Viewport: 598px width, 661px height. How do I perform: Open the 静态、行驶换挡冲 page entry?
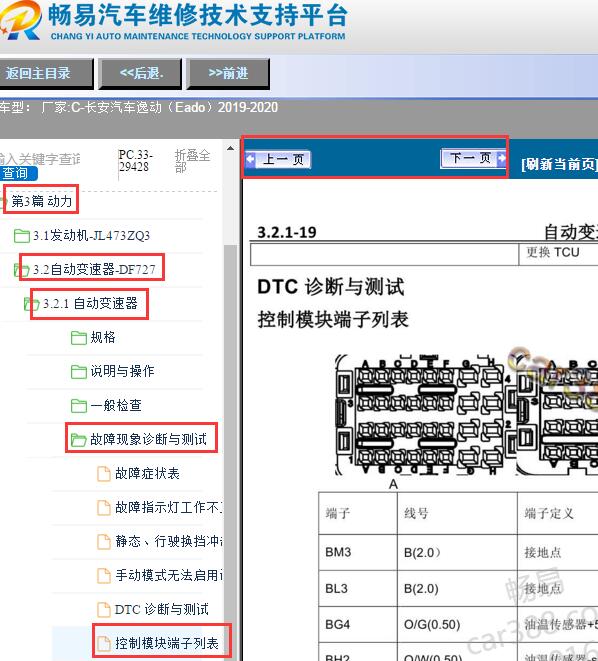[x=169, y=541]
